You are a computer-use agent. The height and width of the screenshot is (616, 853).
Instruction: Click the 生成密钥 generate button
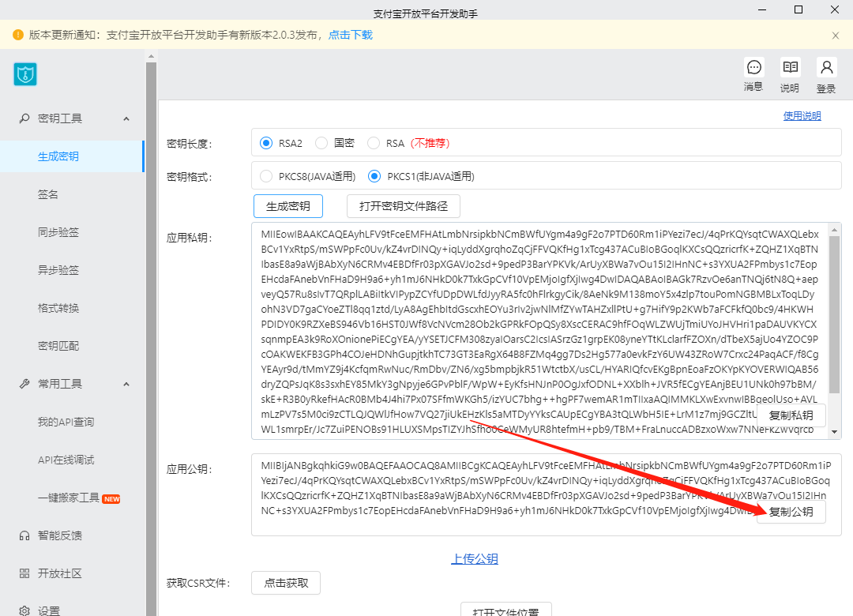(x=288, y=206)
